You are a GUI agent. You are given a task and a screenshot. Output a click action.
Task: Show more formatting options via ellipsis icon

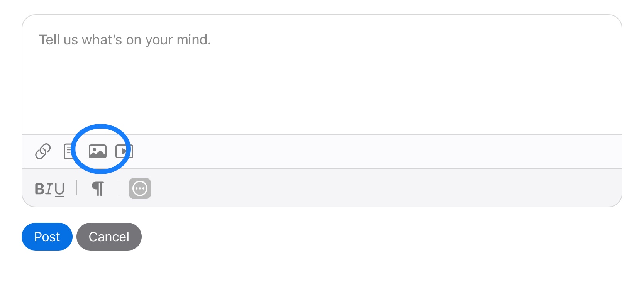pos(140,188)
